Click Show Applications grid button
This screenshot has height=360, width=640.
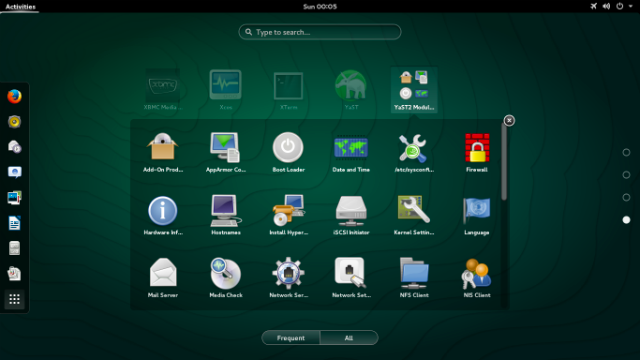click(x=14, y=299)
